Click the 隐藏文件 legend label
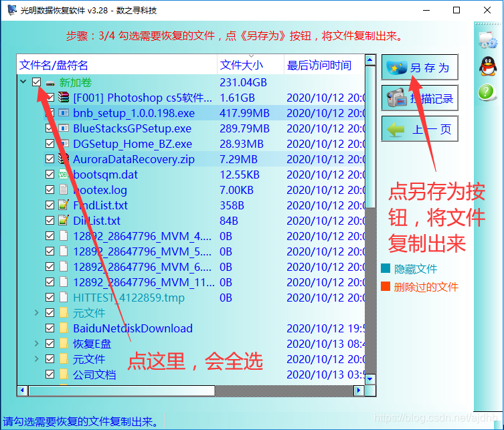Image resolution: width=504 pixels, height=430 pixels. click(x=416, y=268)
